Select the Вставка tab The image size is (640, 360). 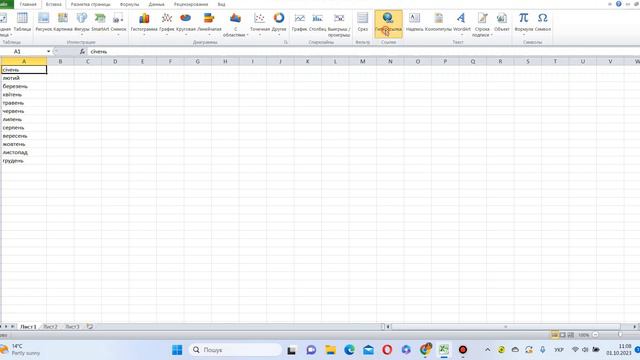coord(53,4)
